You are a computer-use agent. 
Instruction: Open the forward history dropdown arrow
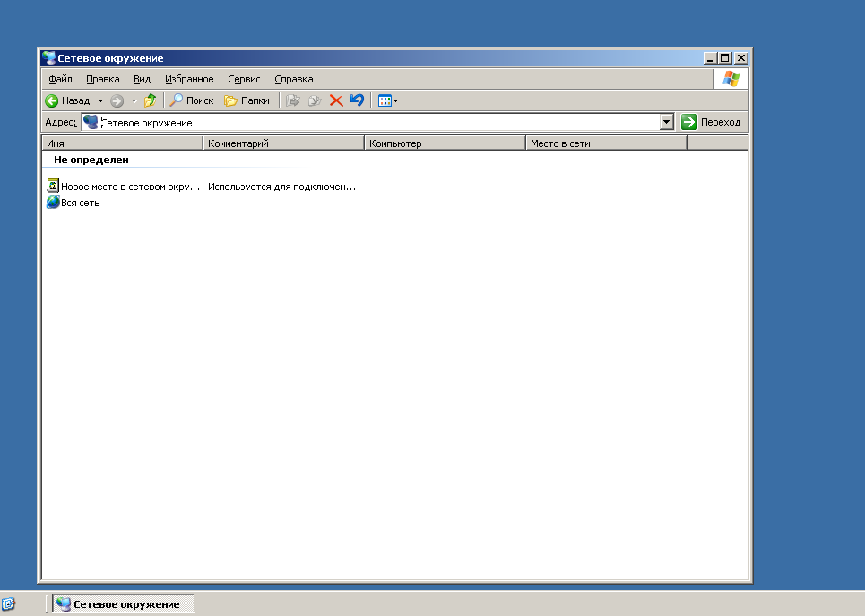(x=134, y=100)
